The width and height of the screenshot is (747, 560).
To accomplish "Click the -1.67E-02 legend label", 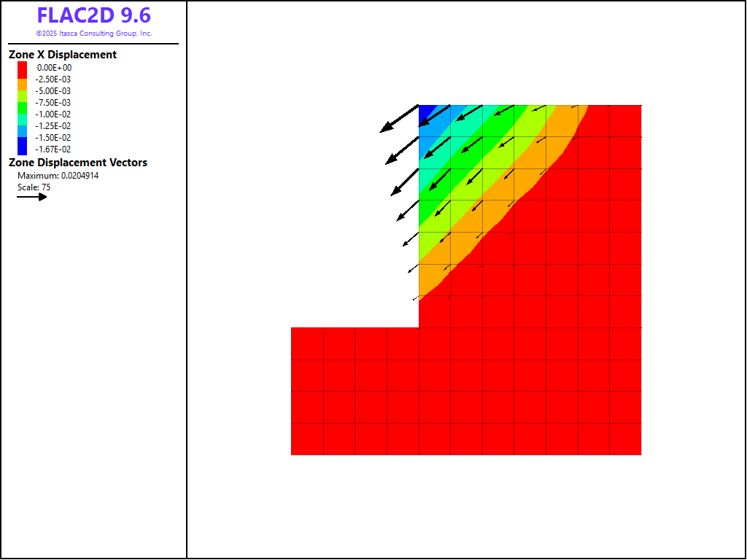I will pyautogui.click(x=54, y=149).
